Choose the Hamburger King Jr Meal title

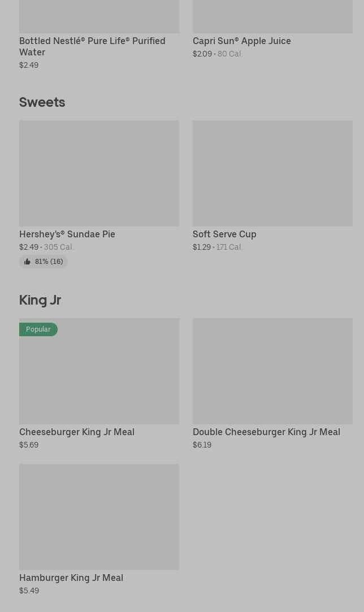point(71,578)
